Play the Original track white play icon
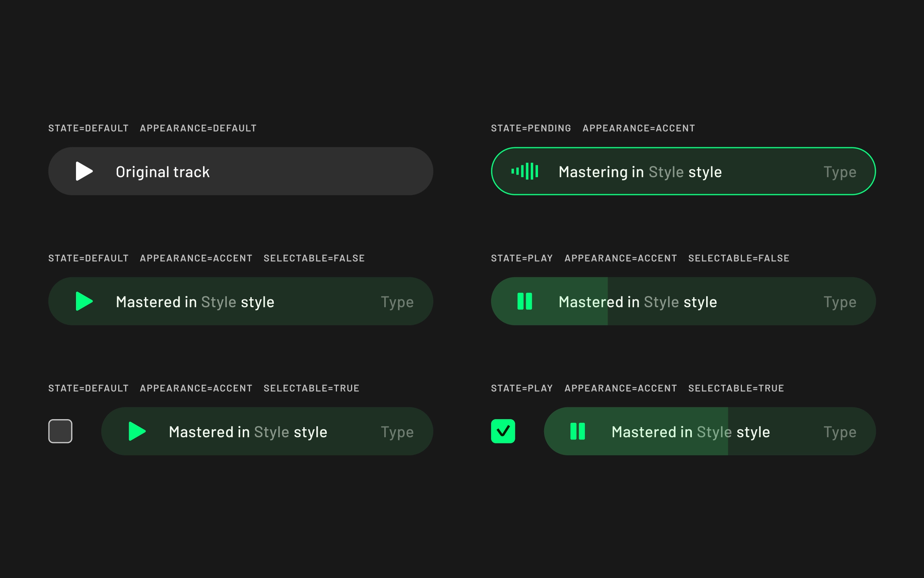 pyautogui.click(x=84, y=171)
